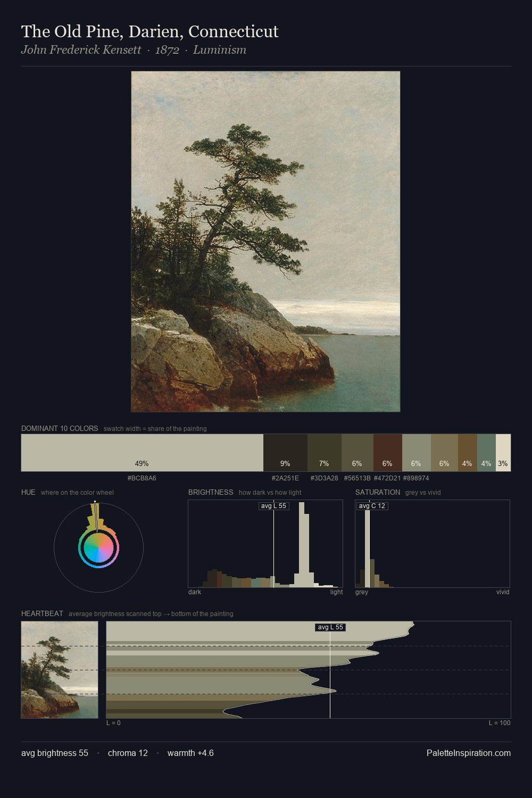Click the HUE section heading
Image resolution: width=532 pixels, height=798 pixels.
coord(28,492)
